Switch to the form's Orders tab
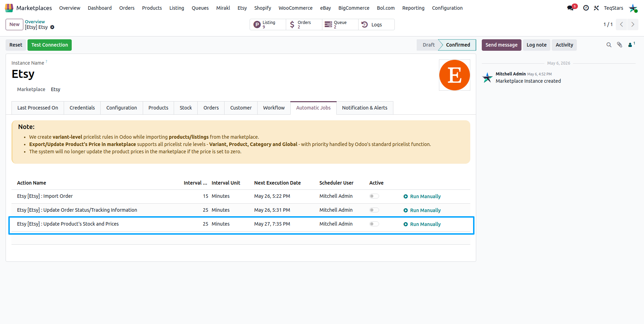Image resolution: width=644 pixels, height=324 pixels. pos(211,108)
